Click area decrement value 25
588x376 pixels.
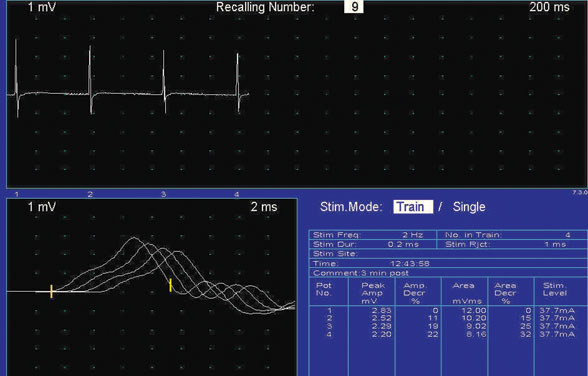[526, 326]
